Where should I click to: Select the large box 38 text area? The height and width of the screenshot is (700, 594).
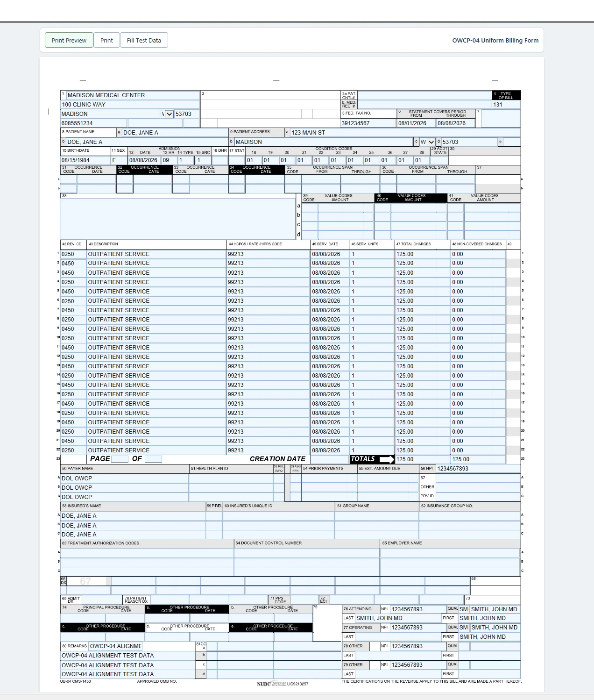tap(178, 219)
